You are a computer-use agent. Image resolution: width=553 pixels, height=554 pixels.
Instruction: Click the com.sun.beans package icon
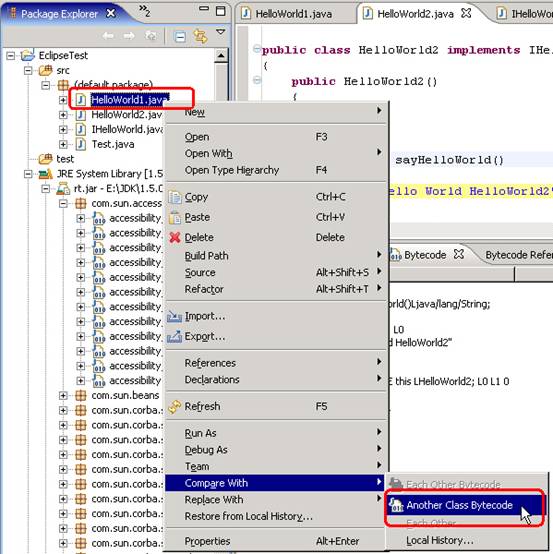click(x=81, y=395)
